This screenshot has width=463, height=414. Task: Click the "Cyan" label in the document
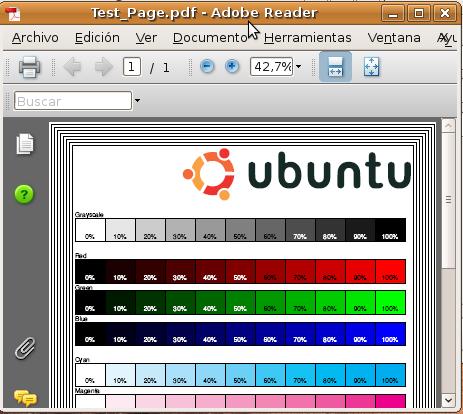[82, 360]
